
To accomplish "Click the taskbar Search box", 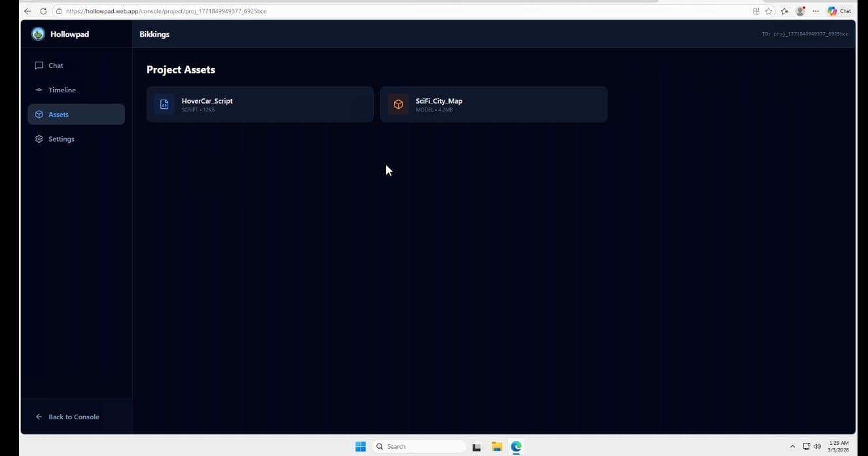I will click(419, 446).
